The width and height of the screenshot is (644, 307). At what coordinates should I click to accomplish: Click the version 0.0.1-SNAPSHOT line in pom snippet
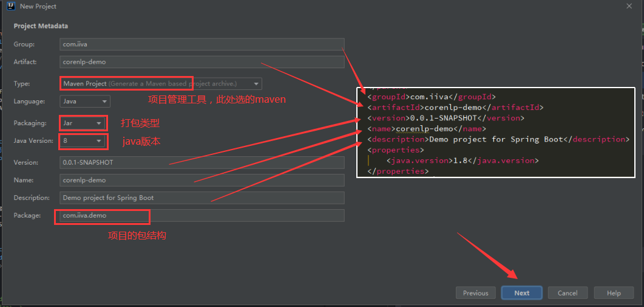coord(446,119)
